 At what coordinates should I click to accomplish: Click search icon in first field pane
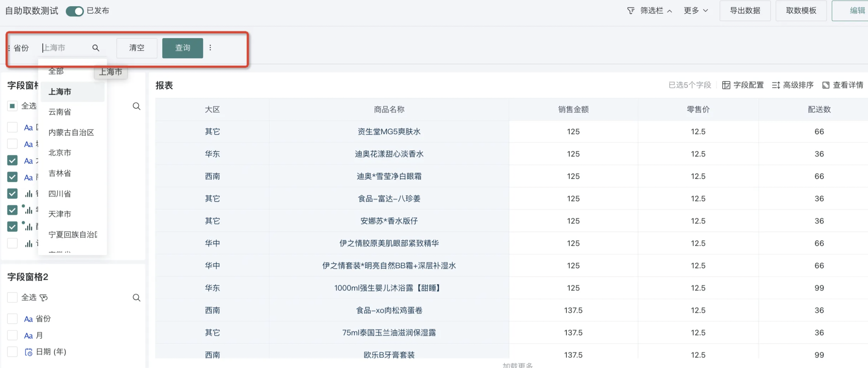pos(136,106)
